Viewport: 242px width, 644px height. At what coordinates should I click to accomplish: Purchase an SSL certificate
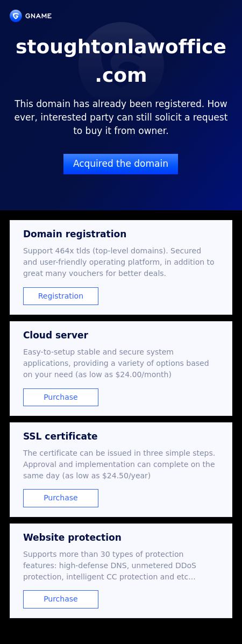pos(61,498)
